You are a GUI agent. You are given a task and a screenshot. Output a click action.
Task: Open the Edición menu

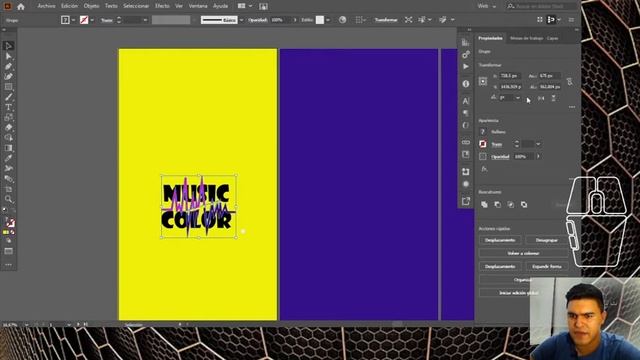point(69,6)
